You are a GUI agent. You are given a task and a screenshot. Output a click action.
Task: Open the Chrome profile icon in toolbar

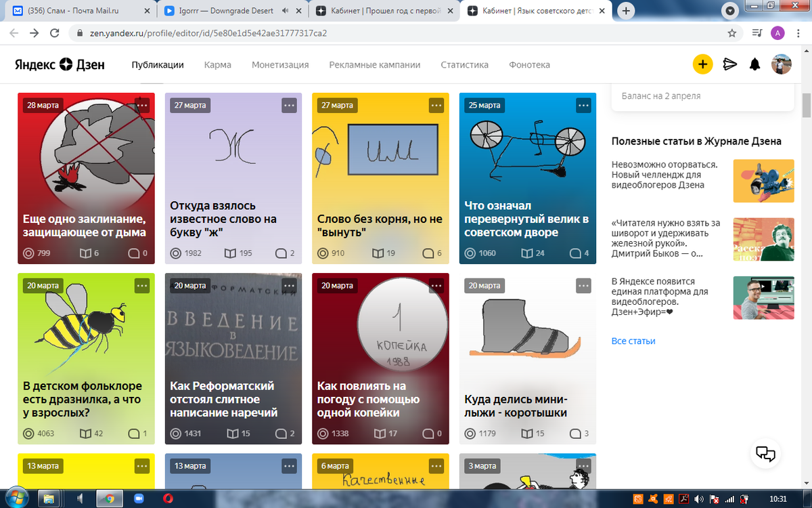tap(777, 33)
